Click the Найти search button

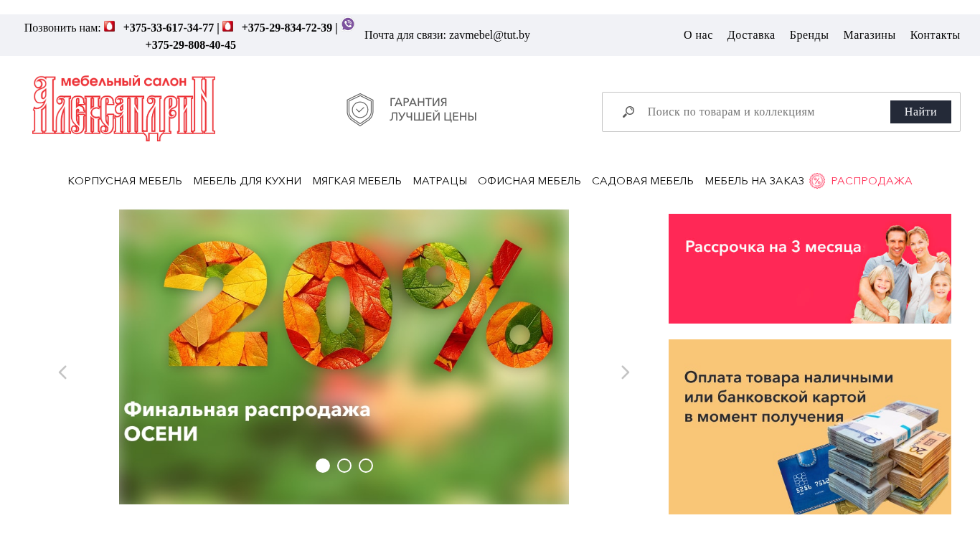click(x=920, y=112)
